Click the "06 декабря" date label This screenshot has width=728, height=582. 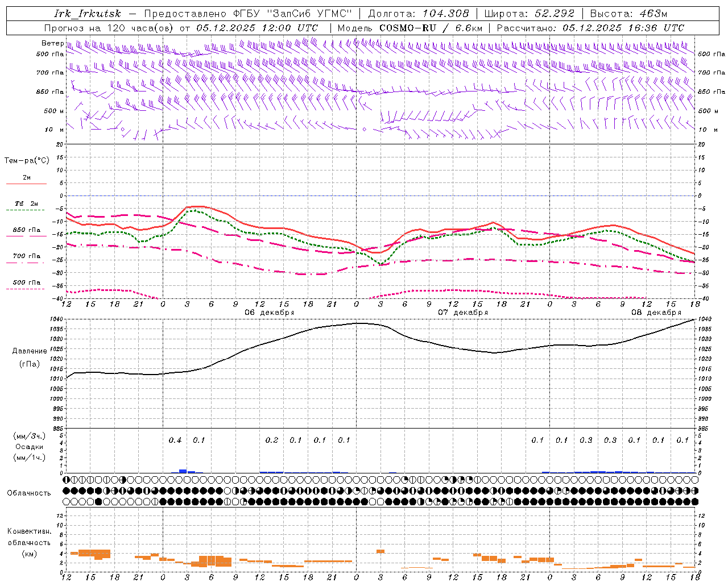pyautogui.click(x=270, y=313)
